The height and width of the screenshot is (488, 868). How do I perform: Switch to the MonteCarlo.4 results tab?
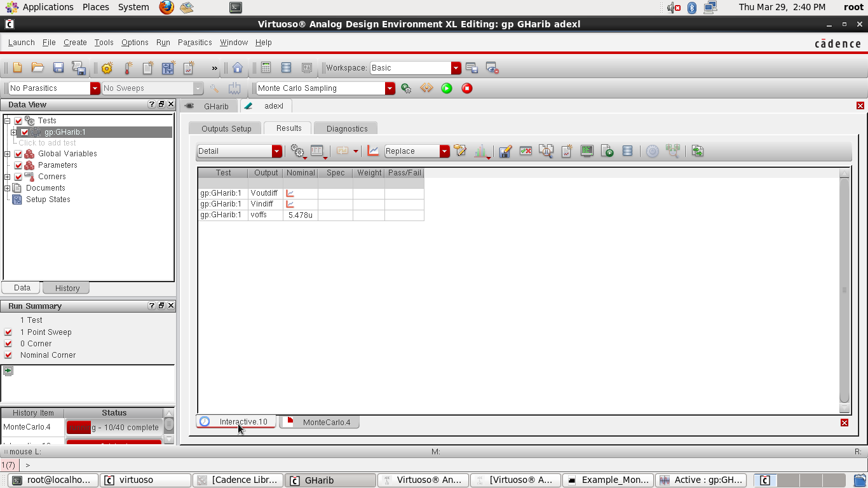point(320,423)
